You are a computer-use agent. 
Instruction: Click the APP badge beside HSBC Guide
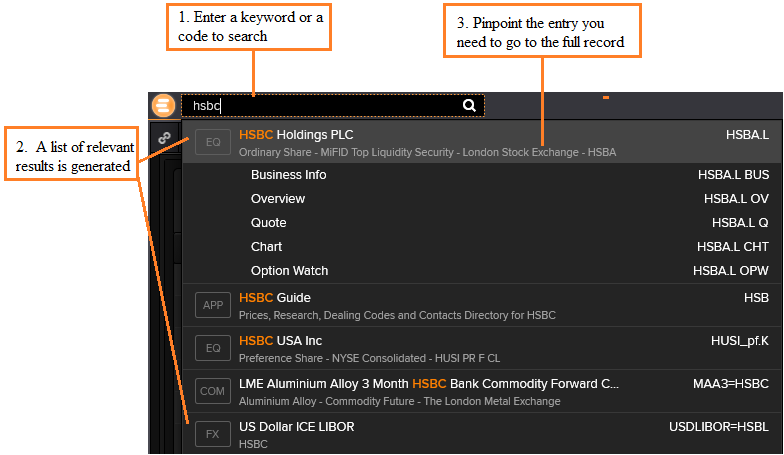tap(213, 305)
